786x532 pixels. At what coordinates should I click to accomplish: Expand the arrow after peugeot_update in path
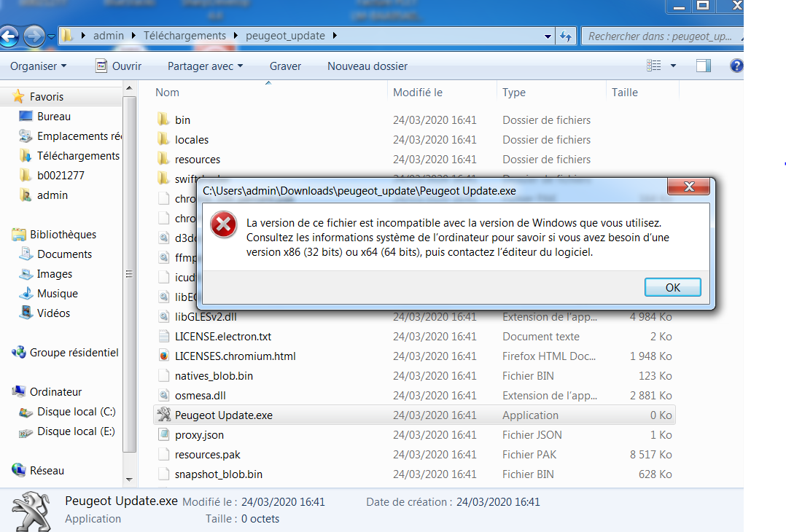335,36
